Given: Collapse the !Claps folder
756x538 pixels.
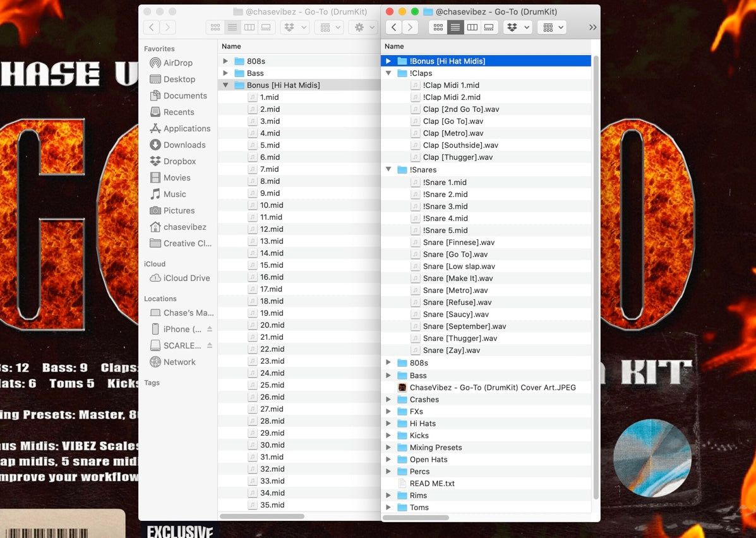Looking at the screenshot, I should [x=388, y=73].
